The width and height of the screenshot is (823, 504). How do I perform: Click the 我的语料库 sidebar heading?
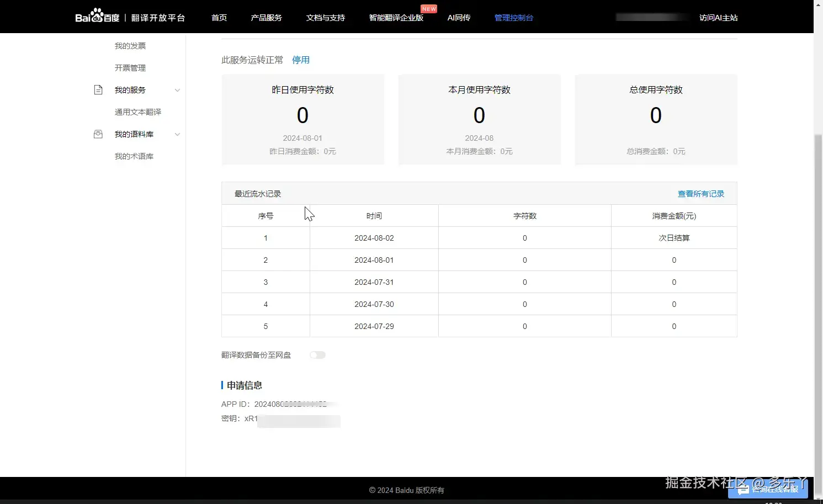134,134
